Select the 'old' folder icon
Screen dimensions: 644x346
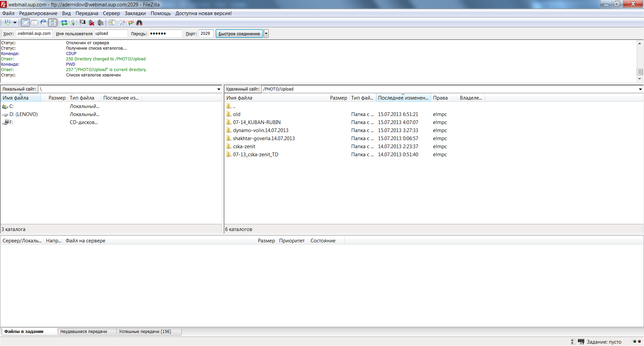pyautogui.click(x=229, y=114)
